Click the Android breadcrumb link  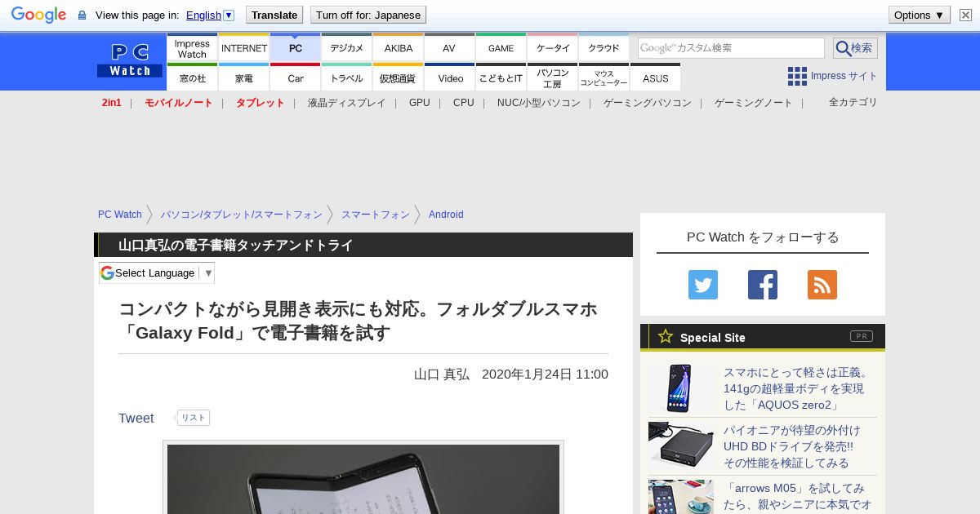pyautogui.click(x=446, y=215)
